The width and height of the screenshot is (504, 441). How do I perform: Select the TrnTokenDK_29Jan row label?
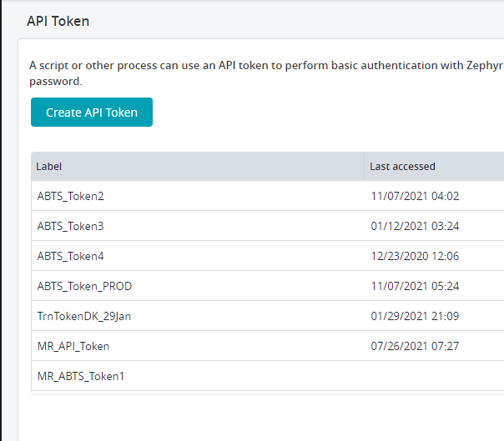85,317
